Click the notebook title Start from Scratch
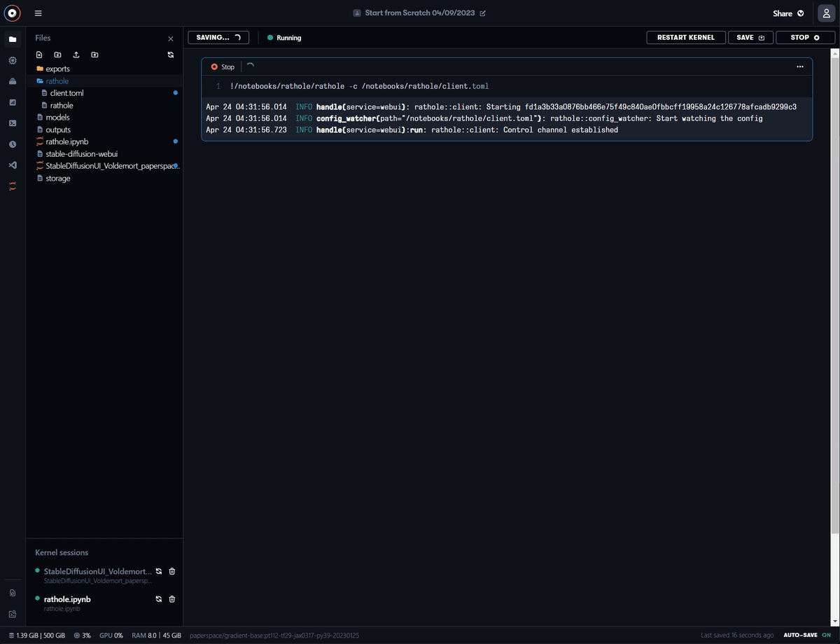 click(x=420, y=13)
